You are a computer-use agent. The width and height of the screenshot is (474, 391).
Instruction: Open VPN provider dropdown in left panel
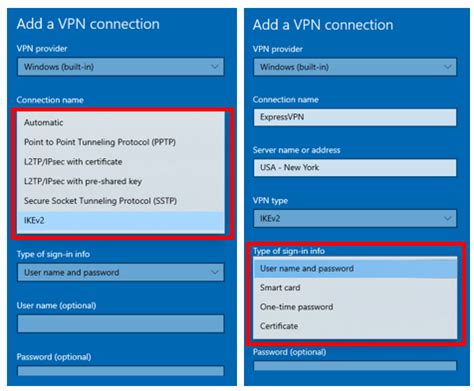(121, 67)
